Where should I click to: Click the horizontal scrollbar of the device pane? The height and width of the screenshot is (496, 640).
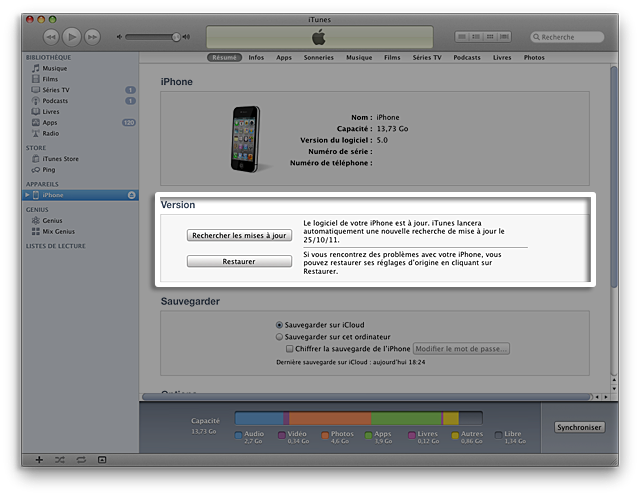pos(367,397)
